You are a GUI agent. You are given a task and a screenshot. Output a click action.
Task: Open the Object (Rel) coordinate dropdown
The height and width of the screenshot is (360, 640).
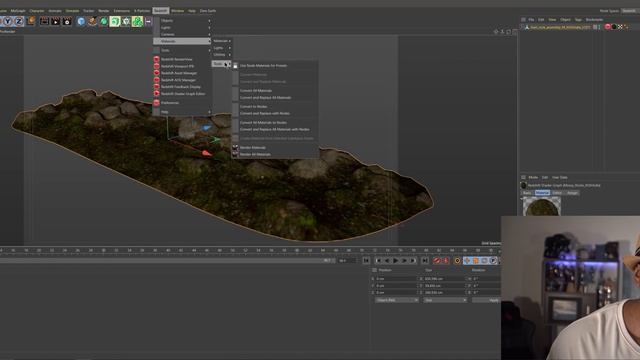coord(397,300)
